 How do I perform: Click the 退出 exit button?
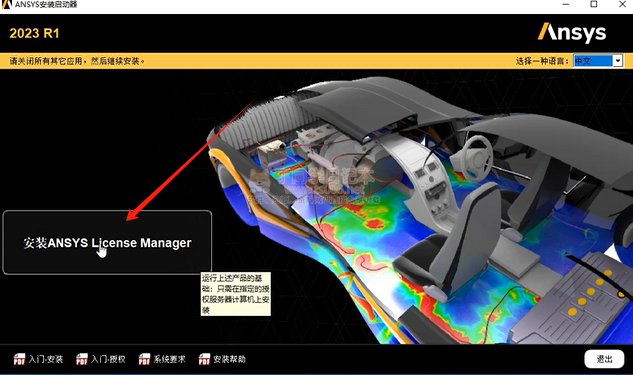pos(604,359)
